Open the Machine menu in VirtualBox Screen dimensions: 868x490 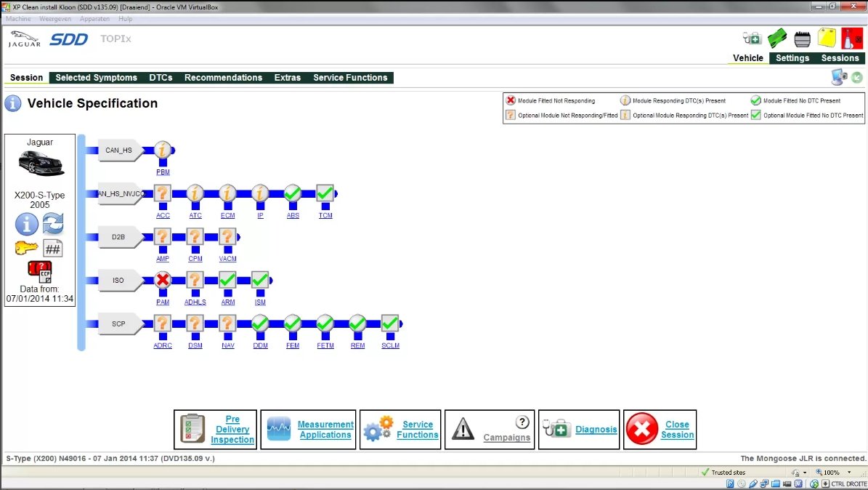[x=18, y=19]
